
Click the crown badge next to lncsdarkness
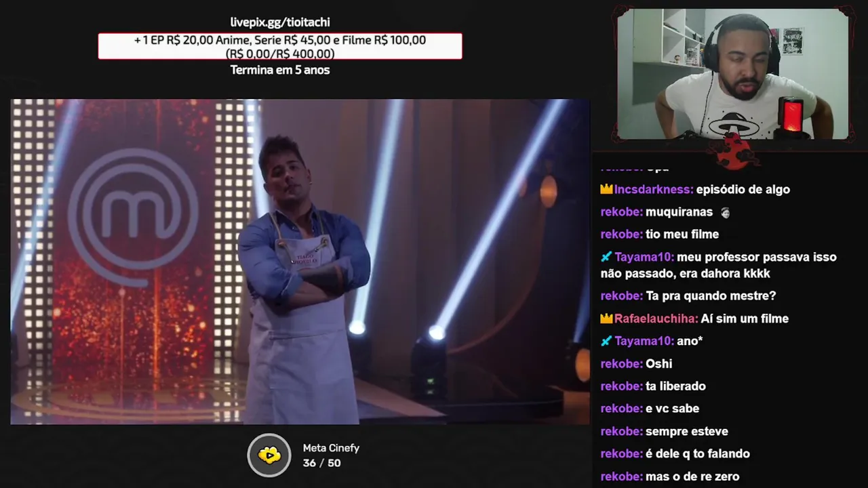(606, 190)
